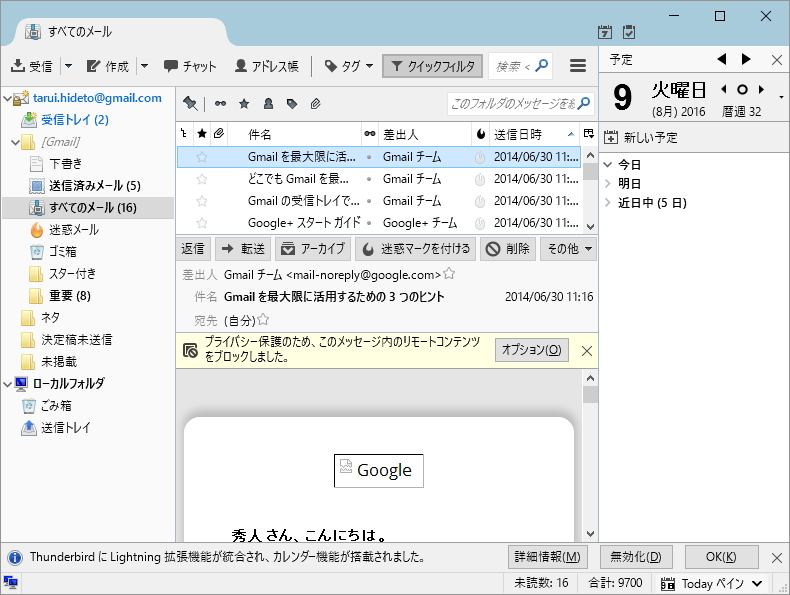Viewport: 790px width, 595px height.
Task: Select the Gmail の受信トレイで... message
Action: pyautogui.click(x=379, y=201)
